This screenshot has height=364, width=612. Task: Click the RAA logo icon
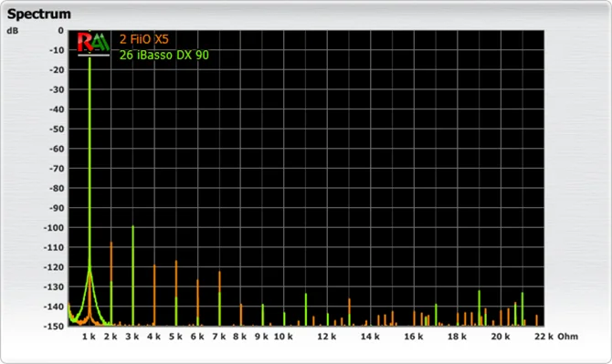(x=93, y=44)
